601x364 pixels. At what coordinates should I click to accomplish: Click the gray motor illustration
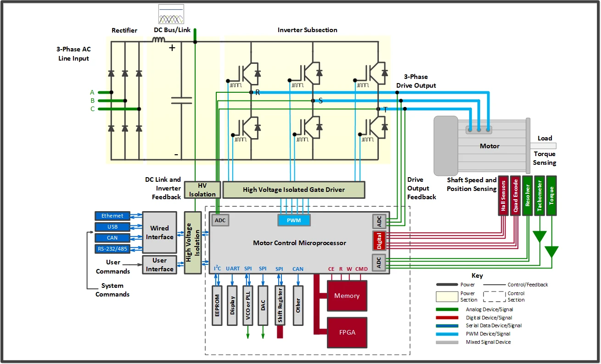pos(481,146)
